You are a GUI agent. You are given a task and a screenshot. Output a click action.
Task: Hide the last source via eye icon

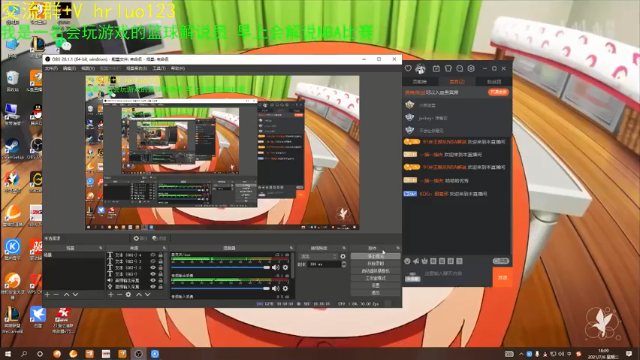pyautogui.click(x=153, y=287)
